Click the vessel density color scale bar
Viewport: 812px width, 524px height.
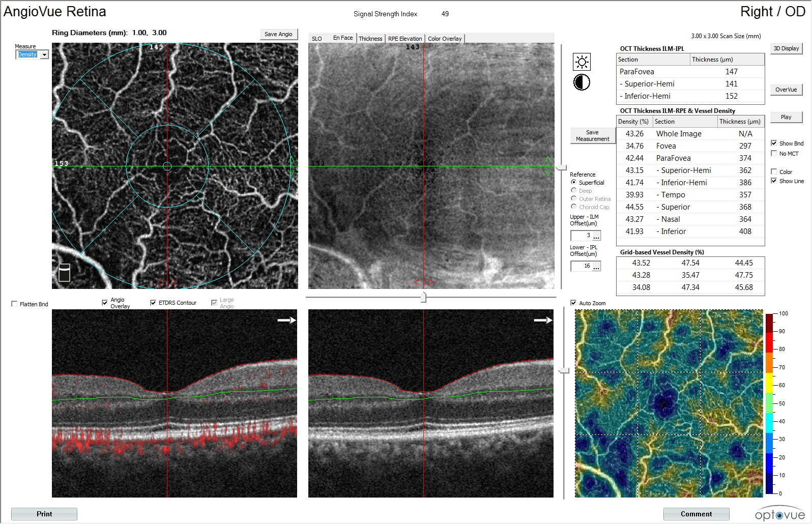(x=770, y=403)
